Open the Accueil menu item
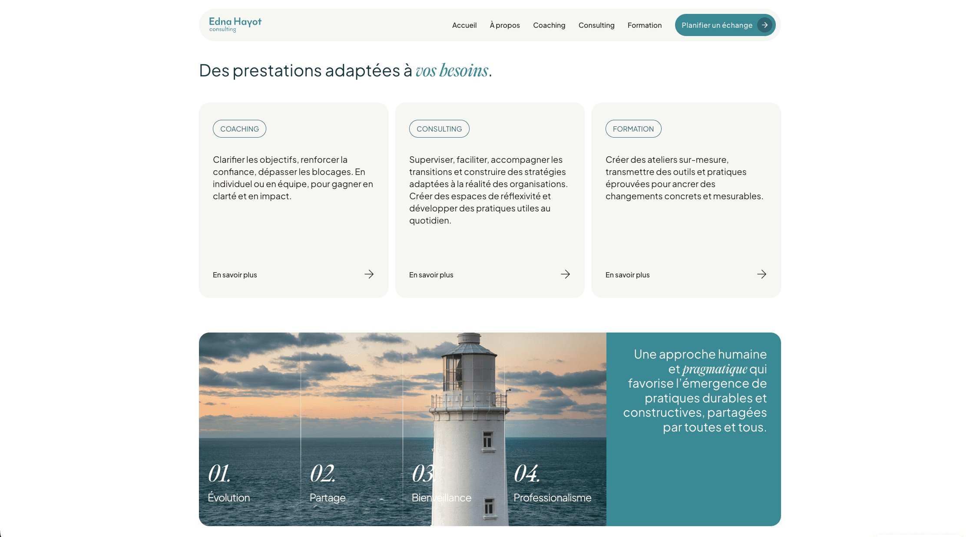This screenshot has width=980, height=537. click(464, 25)
